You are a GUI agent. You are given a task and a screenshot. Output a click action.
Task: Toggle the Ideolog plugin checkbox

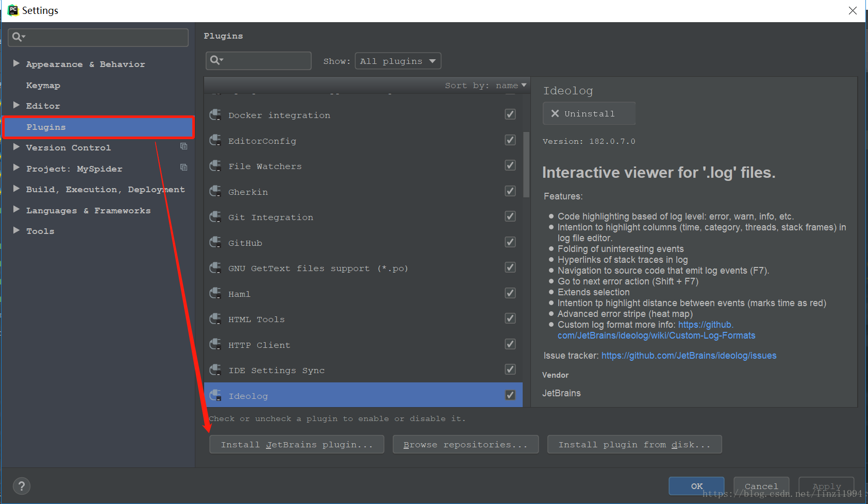tap(510, 395)
